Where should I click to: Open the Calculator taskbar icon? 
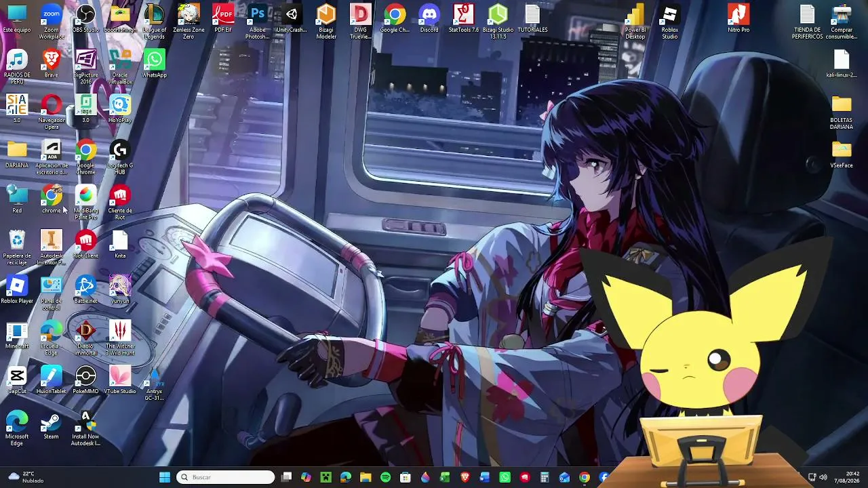pyautogui.click(x=545, y=477)
